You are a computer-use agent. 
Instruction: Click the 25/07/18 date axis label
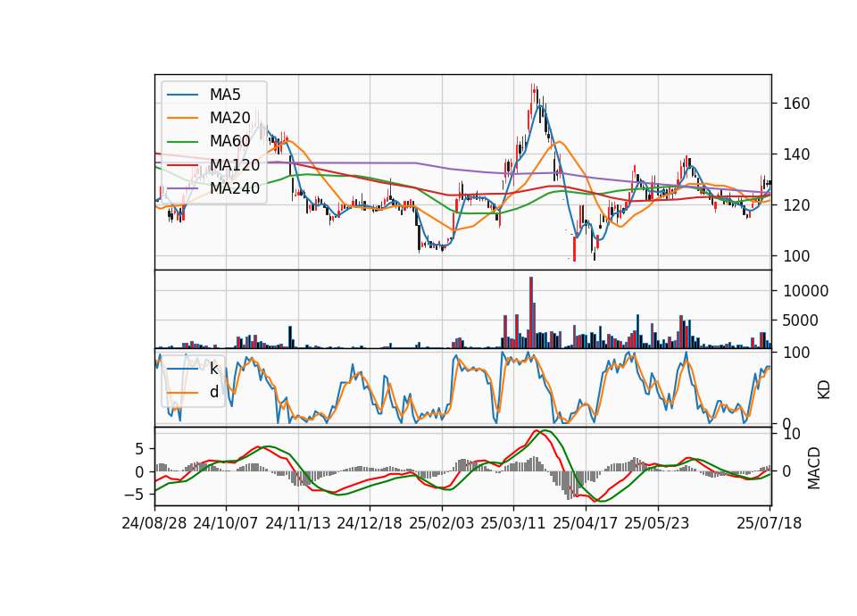[770, 524]
